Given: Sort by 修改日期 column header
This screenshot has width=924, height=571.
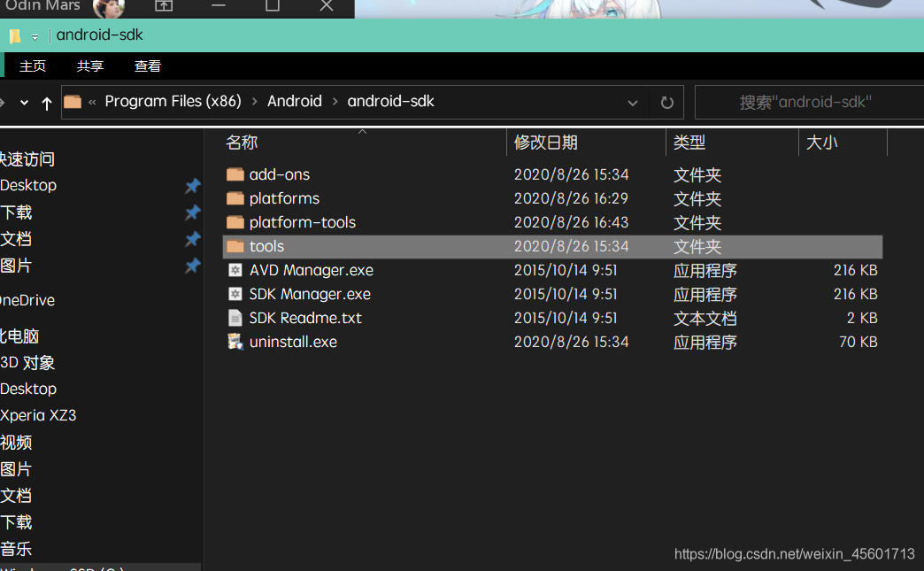Looking at the screenshot, I should click(546, 143).
